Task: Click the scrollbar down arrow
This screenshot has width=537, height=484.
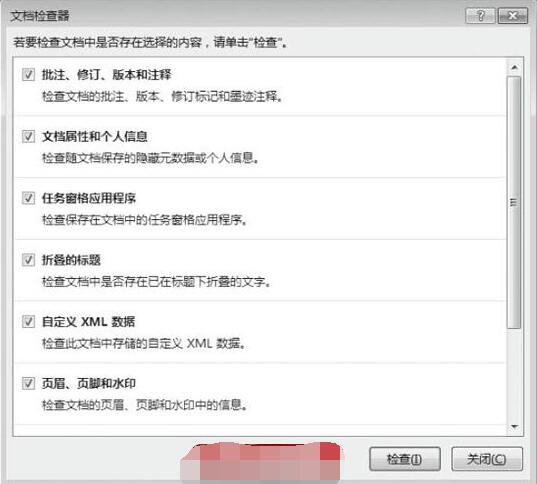Action: click(x=514, y=426)
